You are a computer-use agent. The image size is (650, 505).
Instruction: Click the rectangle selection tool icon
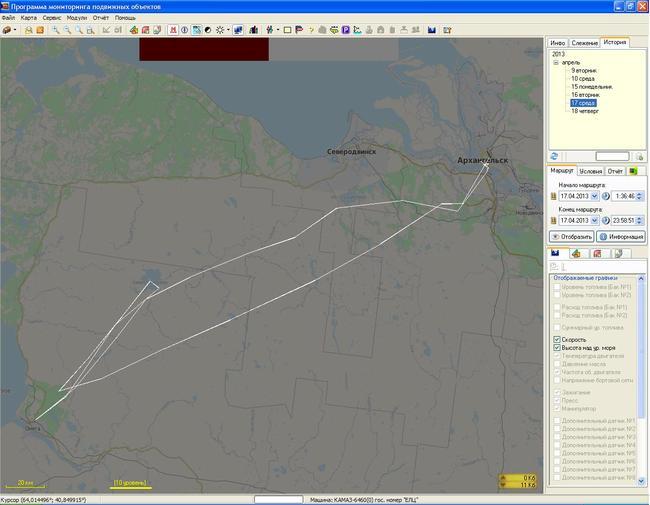click(x=287, y=30)
